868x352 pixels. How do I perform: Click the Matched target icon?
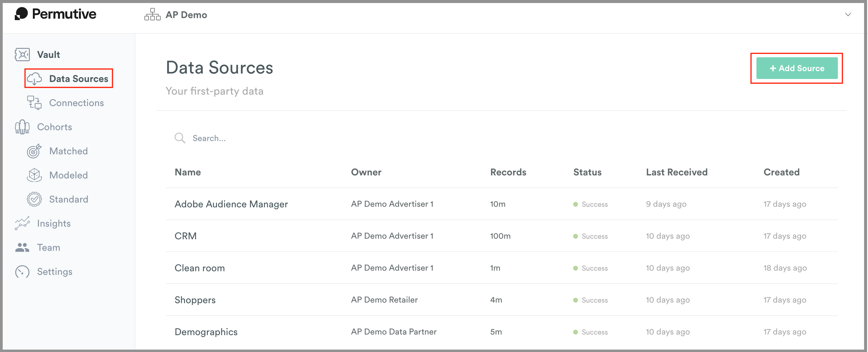[34, 151]
